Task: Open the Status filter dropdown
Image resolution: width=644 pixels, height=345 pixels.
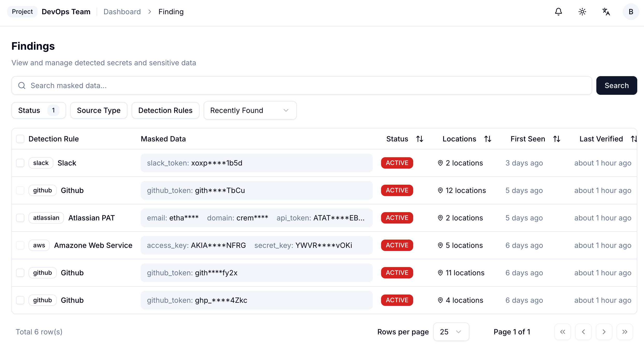Action: click(x=39, y=110)
